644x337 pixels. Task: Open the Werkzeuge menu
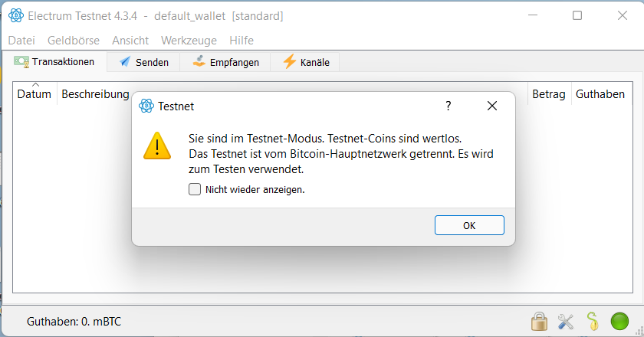tap(189, 41)
